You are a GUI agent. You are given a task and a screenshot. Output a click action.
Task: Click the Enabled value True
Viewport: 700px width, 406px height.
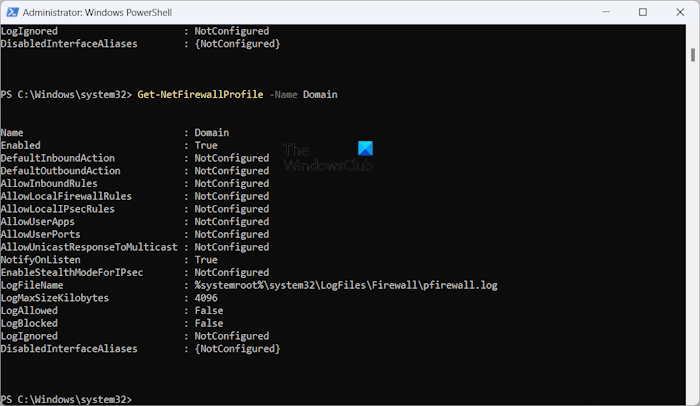click(207, 145)
